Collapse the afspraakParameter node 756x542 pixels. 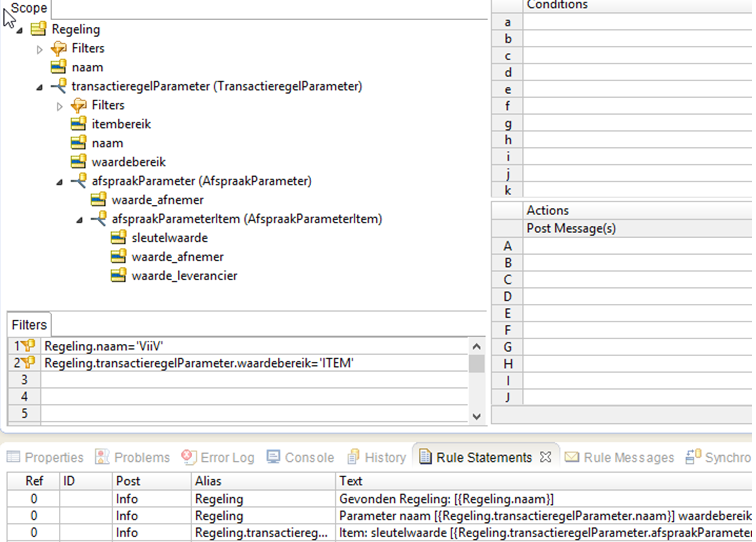pyautogui.click(x=60, y=182)
